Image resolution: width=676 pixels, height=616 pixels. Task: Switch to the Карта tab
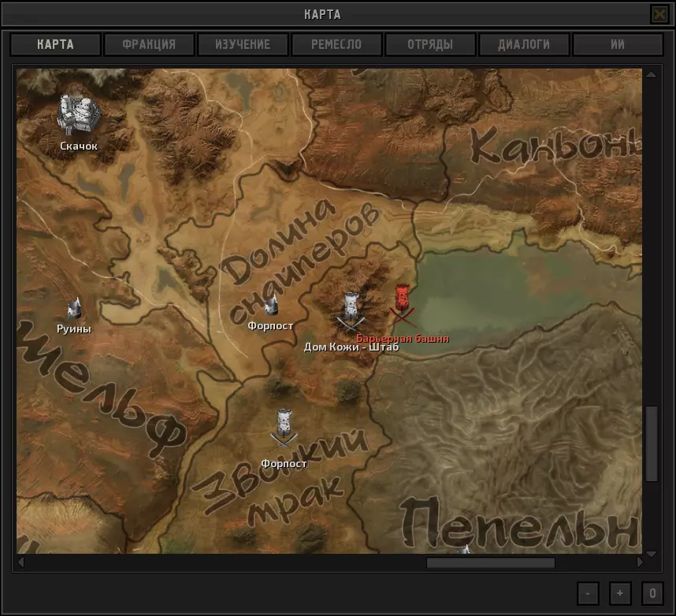click(x=55, y=44)
